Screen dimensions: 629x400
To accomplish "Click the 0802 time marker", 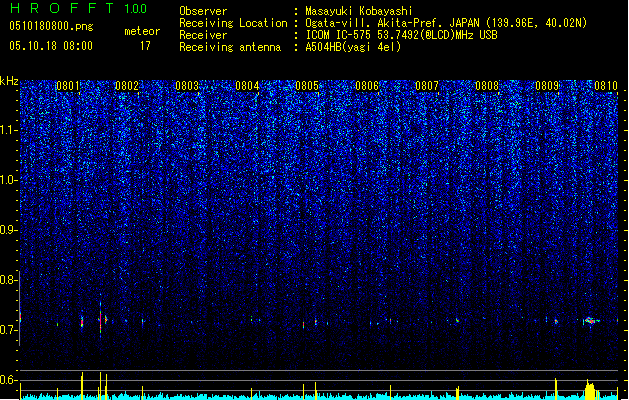I will pyautogui.click(x=127, y=86).
